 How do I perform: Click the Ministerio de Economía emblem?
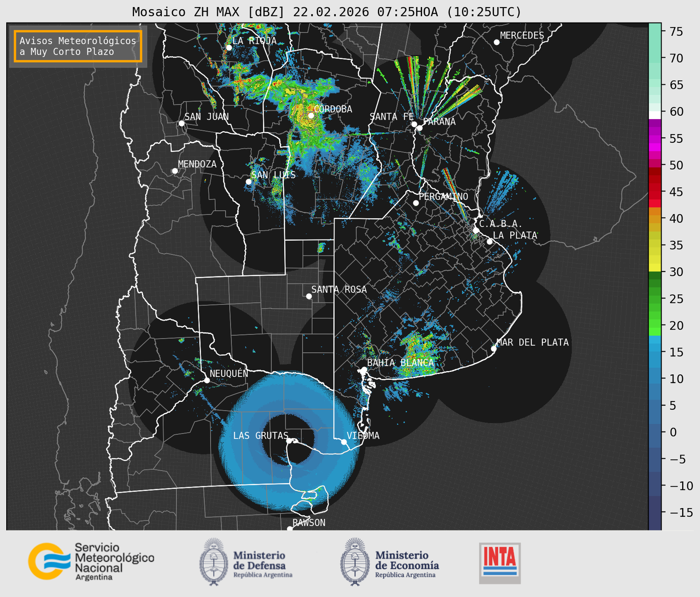[355, 562]
